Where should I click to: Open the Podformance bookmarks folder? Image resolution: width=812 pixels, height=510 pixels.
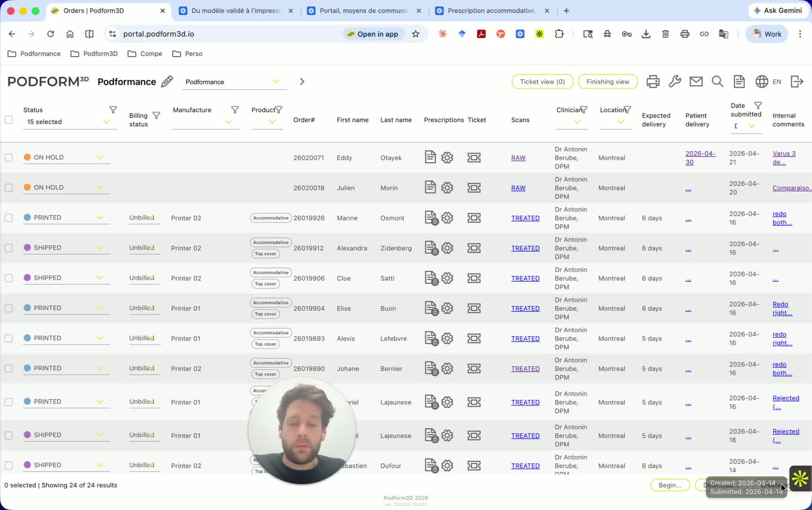click(x=35, y=54)
